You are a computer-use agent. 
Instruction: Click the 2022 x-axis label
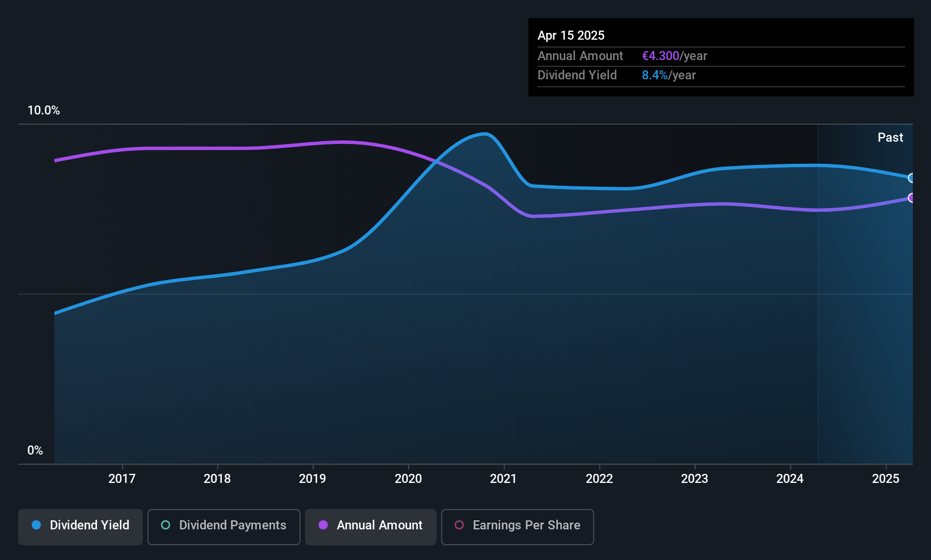599,479
